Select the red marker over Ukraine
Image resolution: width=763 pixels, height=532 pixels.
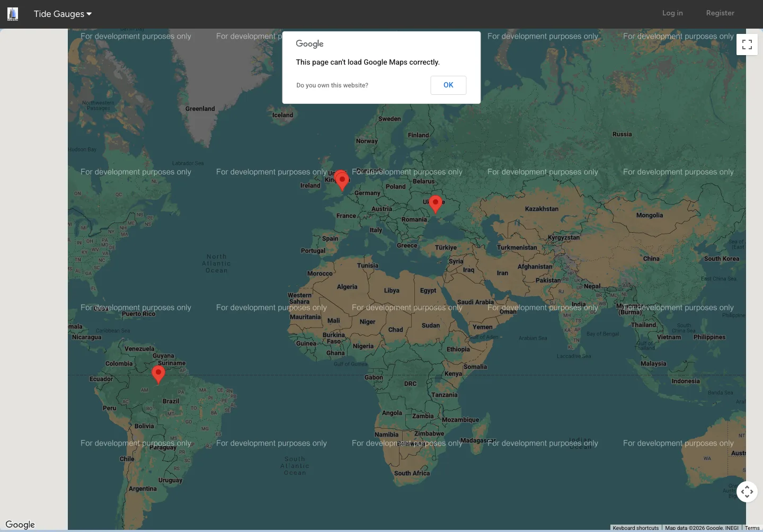pos(435,204)
